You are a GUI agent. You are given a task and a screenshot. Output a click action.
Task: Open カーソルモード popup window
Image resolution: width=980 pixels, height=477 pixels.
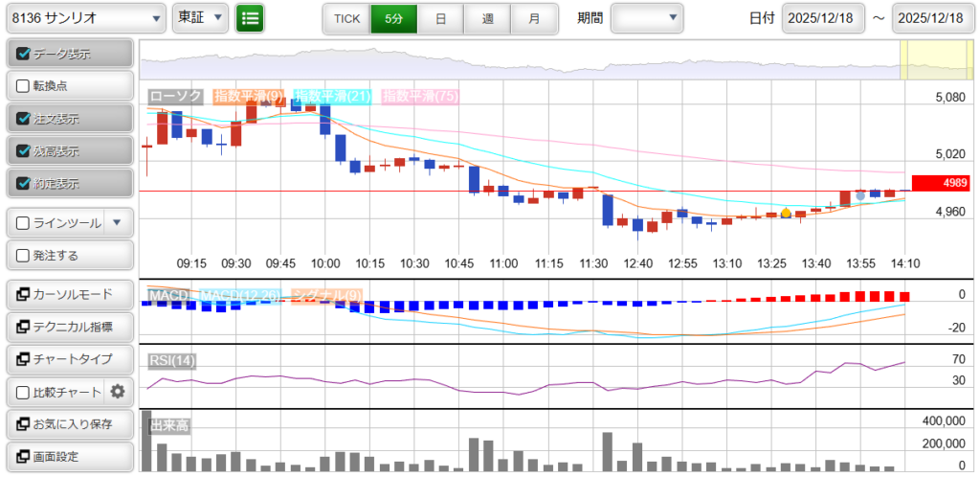tap(70, 294)
